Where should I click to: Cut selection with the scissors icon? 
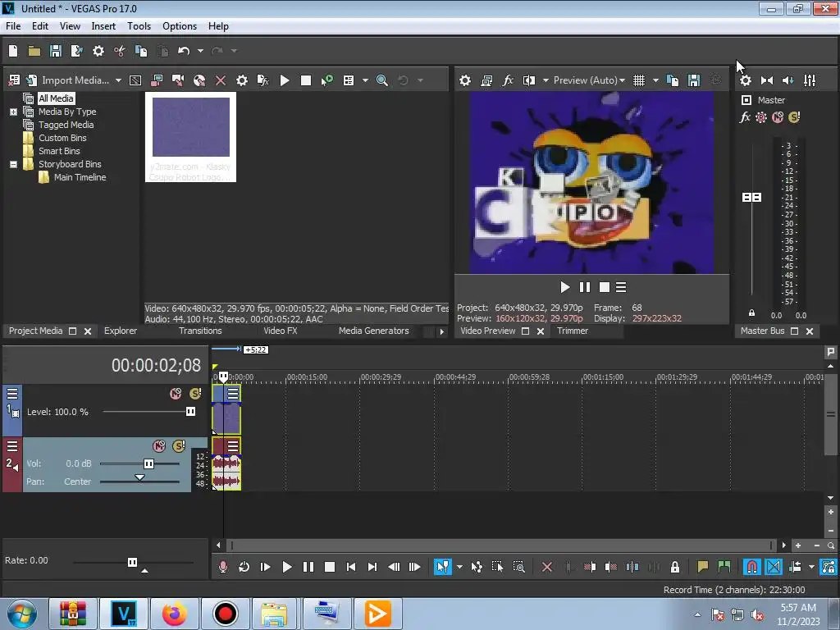120,51
